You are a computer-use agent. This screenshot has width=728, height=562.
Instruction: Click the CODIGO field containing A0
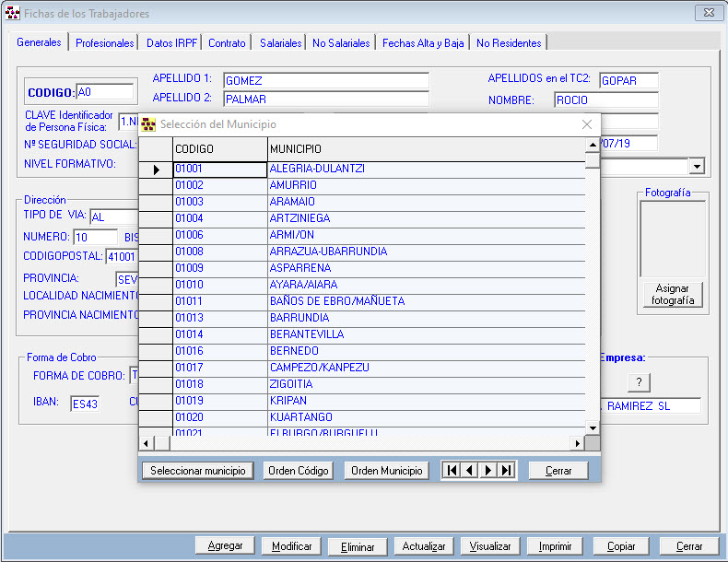point(105,92)
